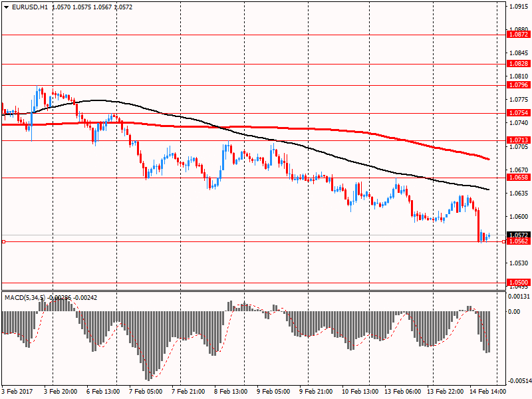Select the EURUSD,H1 chart title text
This screenshot has width=532, height=399.
coord(27,7)
